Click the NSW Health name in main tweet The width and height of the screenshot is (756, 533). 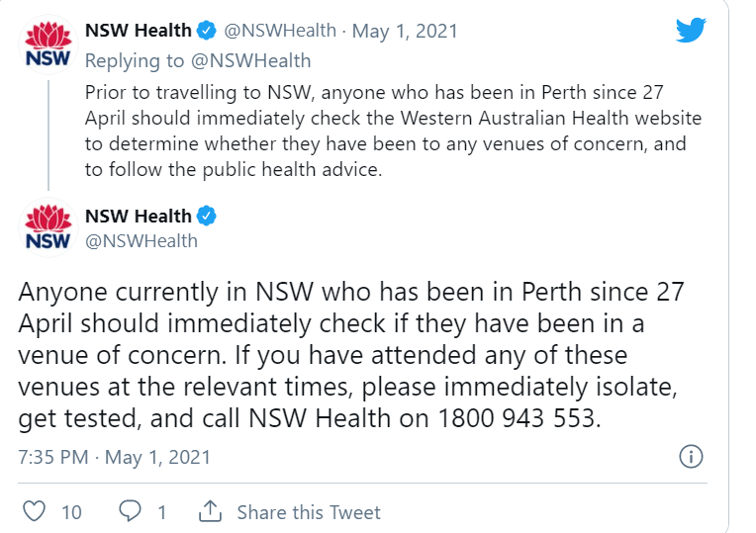click(139, 216)
